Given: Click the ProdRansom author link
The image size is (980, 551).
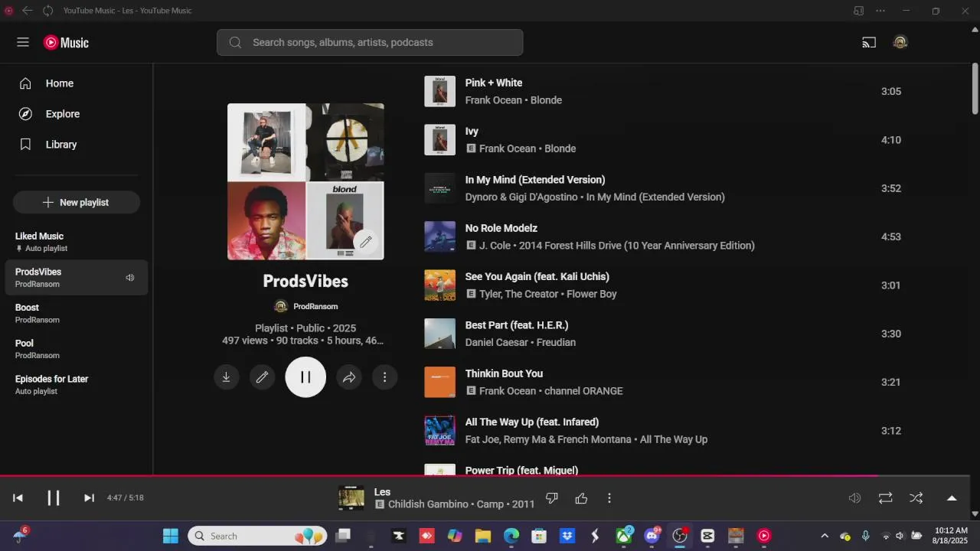Looking at the screenshot, I should [x=315, y=306].
